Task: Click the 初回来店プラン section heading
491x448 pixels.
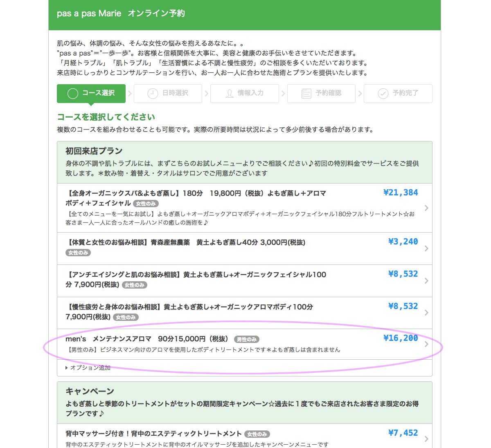Action: [x=94, y=151]
